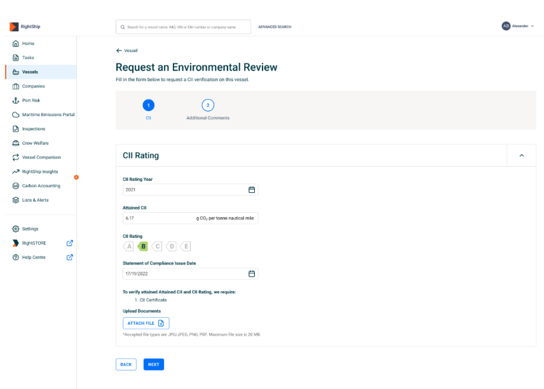The image size is (544, 389).
Task: Click the Inspections icon
Action: coord(16,129)
